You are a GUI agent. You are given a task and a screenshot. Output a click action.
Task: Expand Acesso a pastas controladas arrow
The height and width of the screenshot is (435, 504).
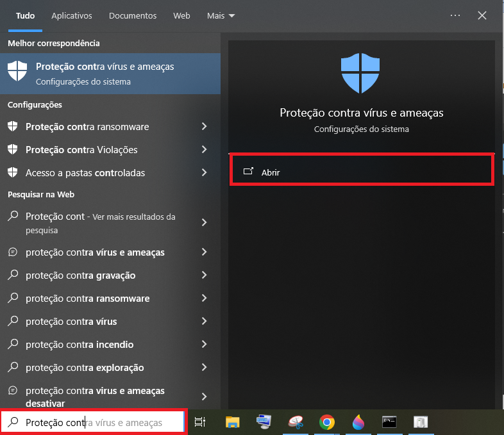[204, 172]
